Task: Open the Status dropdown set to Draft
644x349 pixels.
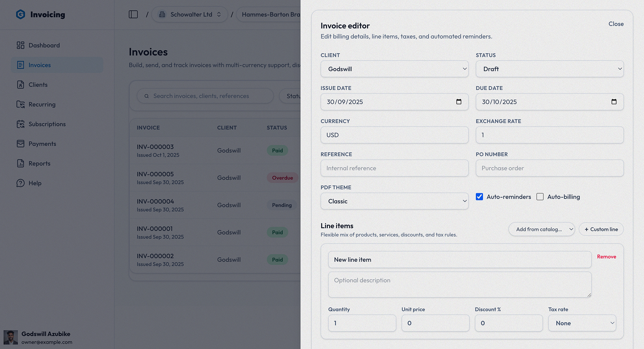Action: [550, 69]
